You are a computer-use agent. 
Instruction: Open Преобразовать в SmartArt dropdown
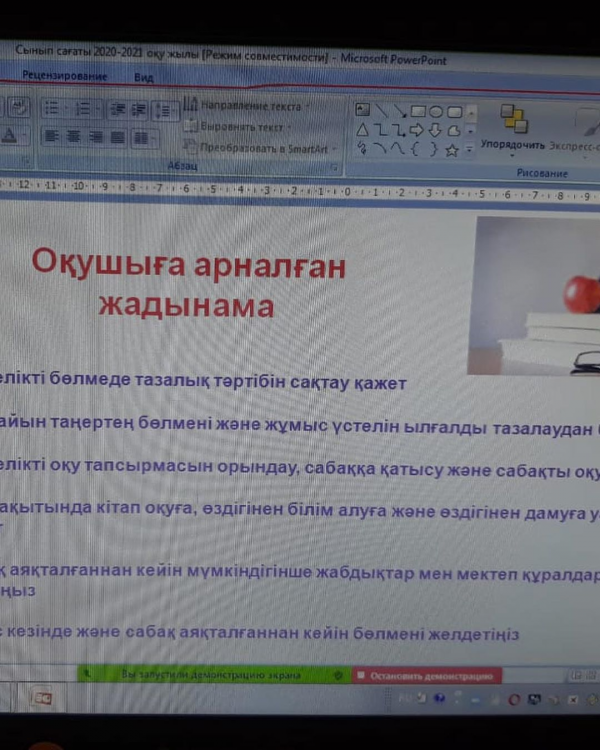pos(260,148)
